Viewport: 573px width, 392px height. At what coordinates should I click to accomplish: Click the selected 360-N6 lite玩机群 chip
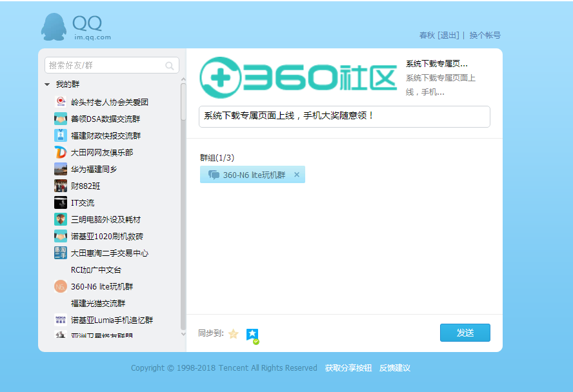coord(252,175)
